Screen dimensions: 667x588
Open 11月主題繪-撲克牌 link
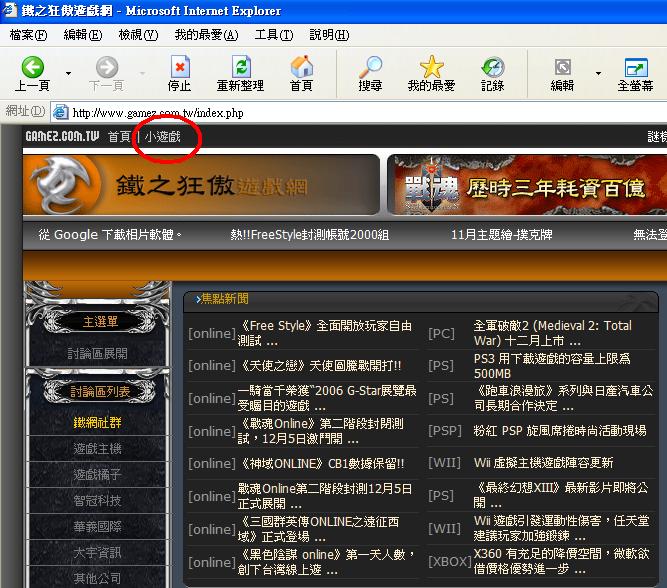point(502,234)
